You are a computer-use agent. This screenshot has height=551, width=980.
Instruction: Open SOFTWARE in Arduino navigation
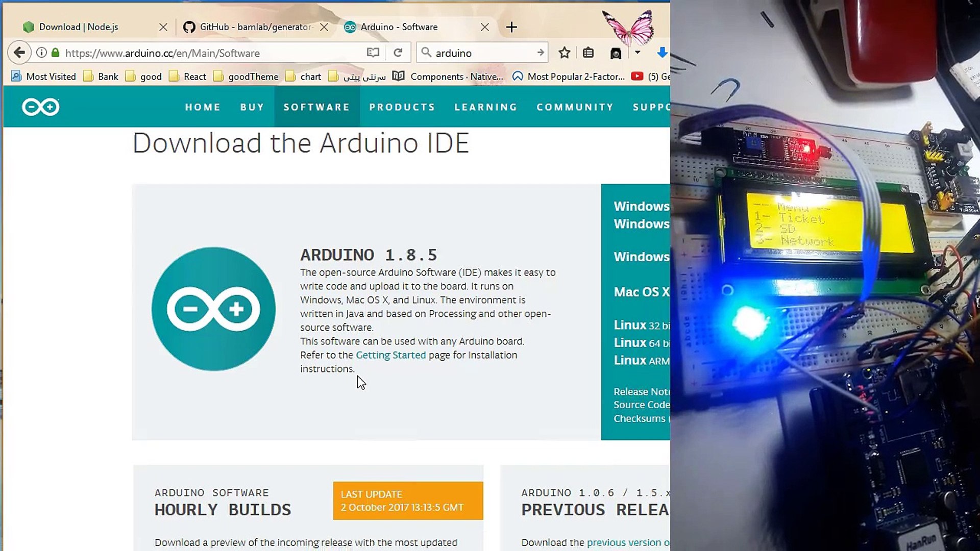(x=316, y=107)
